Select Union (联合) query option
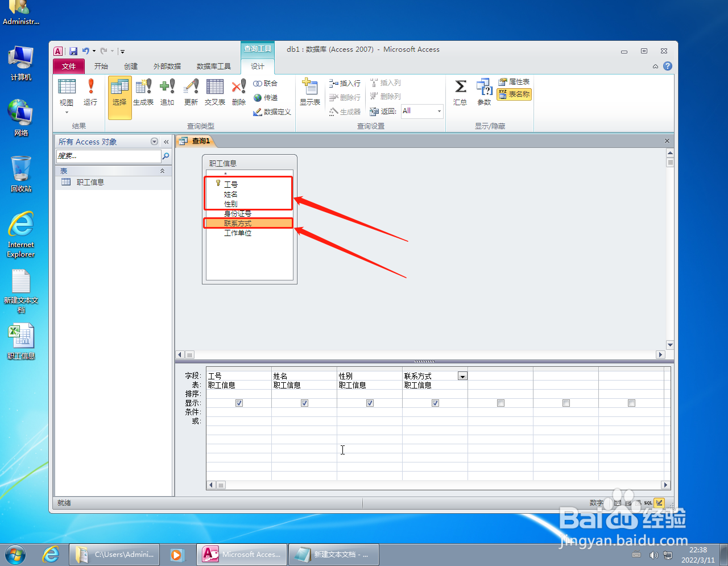728x566 pixels. pos(265,83)
